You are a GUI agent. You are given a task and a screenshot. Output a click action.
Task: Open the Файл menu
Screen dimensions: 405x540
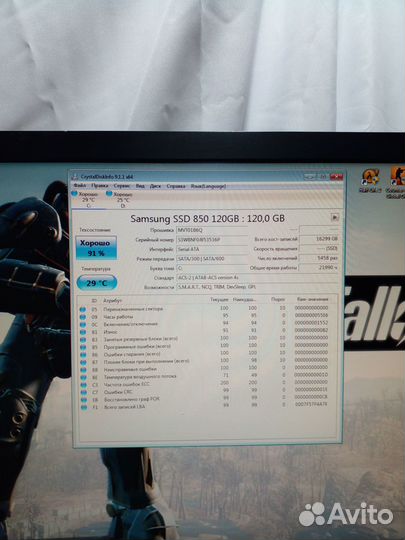[80, 186]
